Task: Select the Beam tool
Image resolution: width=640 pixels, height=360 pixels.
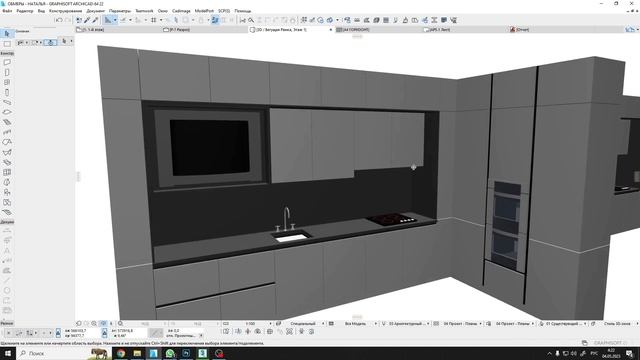Action: 7,102
